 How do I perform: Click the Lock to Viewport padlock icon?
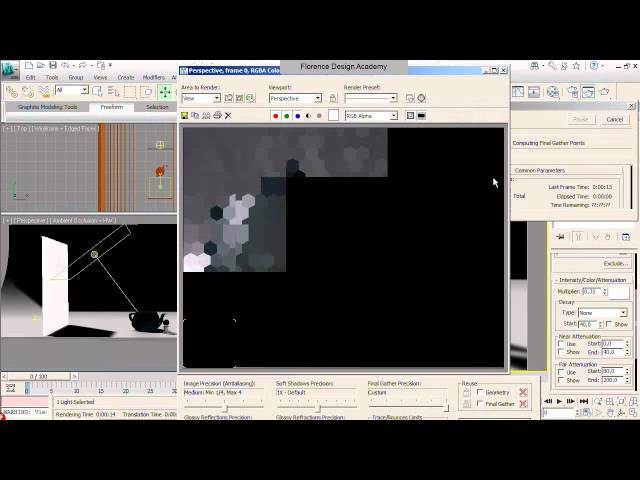[333, 98]
